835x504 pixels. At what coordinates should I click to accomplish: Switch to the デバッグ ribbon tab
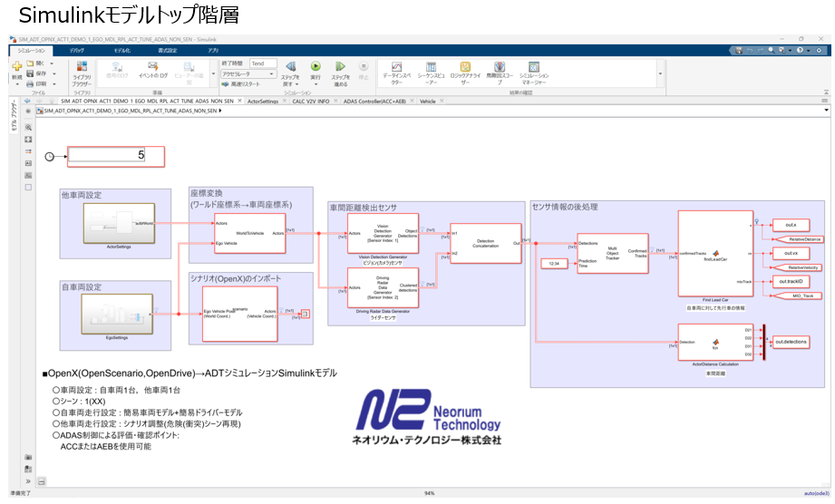77,51
